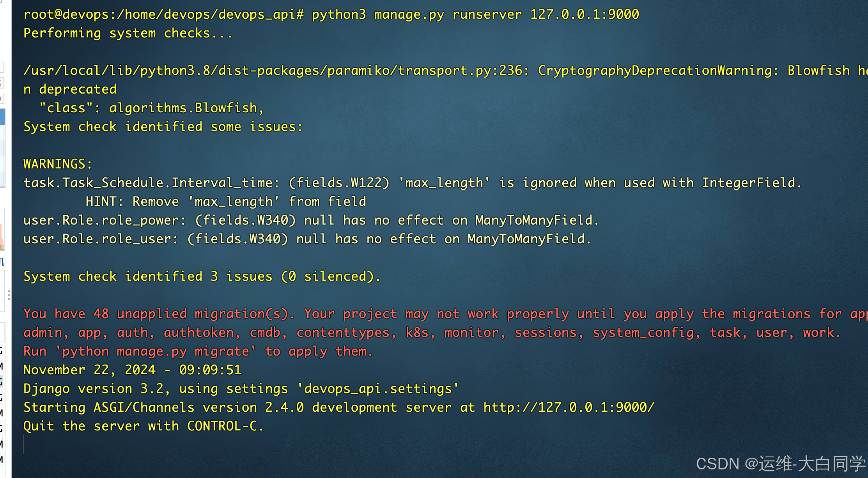Click the November 22, 2024 timestamp line
This screenshot has height=478, width=868.
(132, 370)
